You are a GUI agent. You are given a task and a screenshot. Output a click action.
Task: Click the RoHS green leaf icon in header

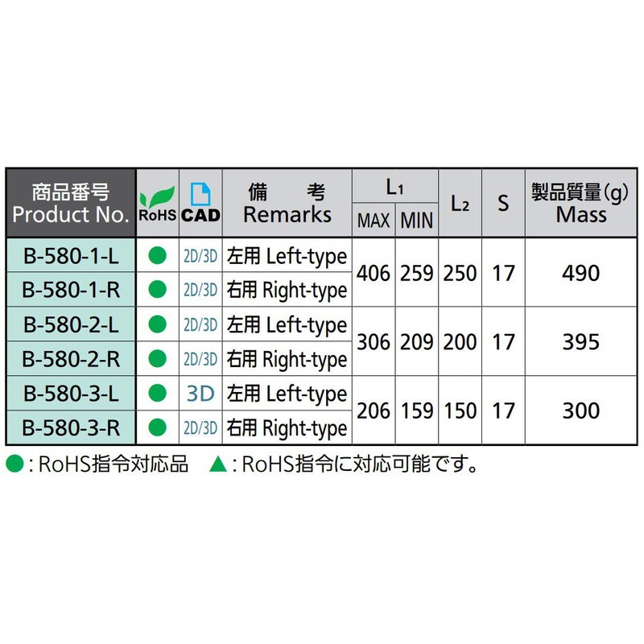click(x=157, y=196)
